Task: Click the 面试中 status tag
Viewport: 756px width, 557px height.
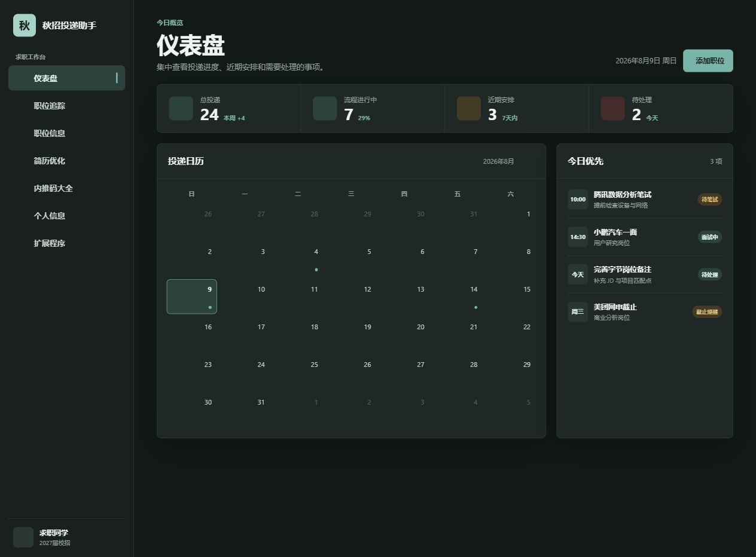Action: [x=710, y=237]
